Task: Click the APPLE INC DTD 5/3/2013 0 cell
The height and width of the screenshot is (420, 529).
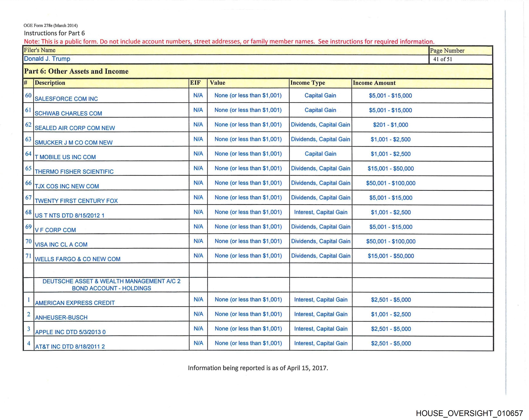Action: tap(70, 332)
